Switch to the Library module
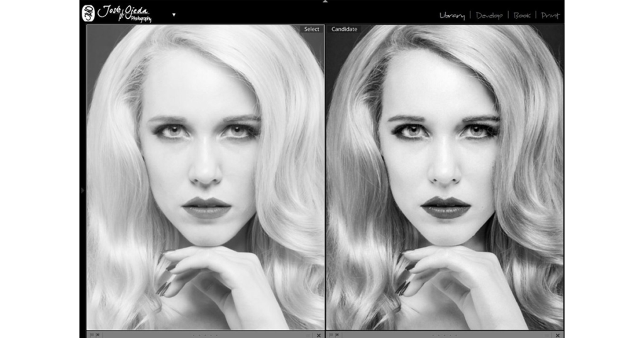This screenshot has height=338, width=644. click(452, 16)
